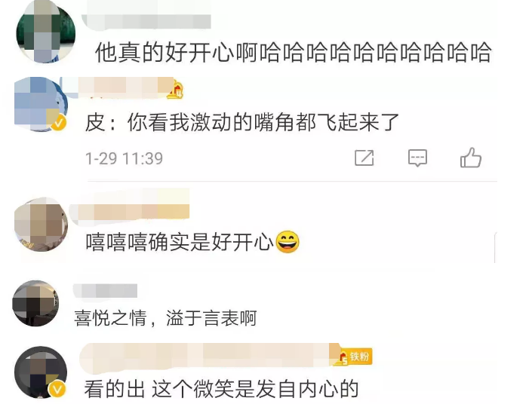Viewport: 532px width, 404px height.
Task: Tap the laughing emoji in the comment
Action: click(x=288, y=242)
